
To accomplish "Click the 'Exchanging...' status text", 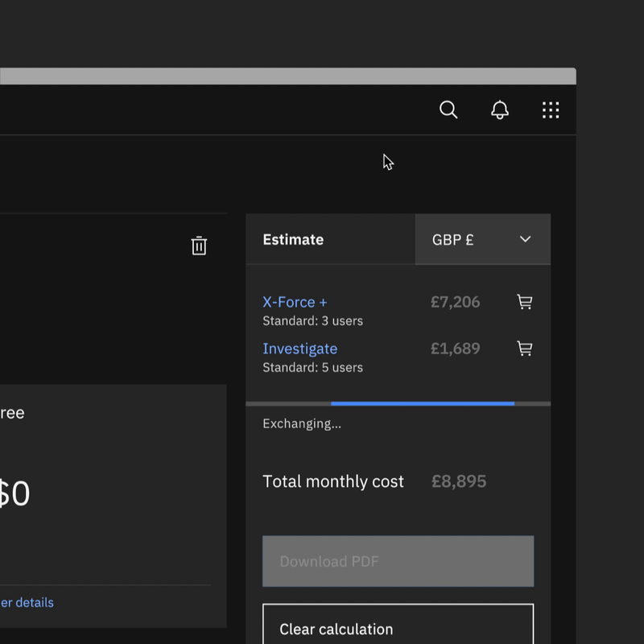I will coord(302,423).
